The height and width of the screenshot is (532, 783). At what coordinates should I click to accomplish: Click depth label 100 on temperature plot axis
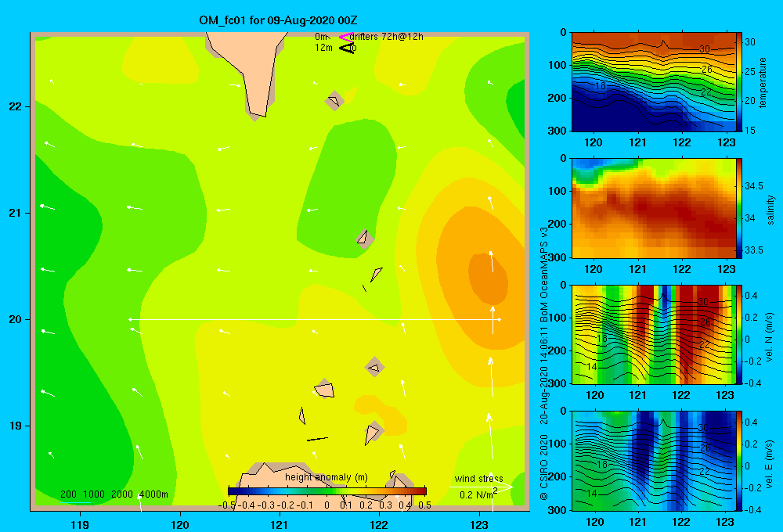pyautogui.click(x=558, y=65)
